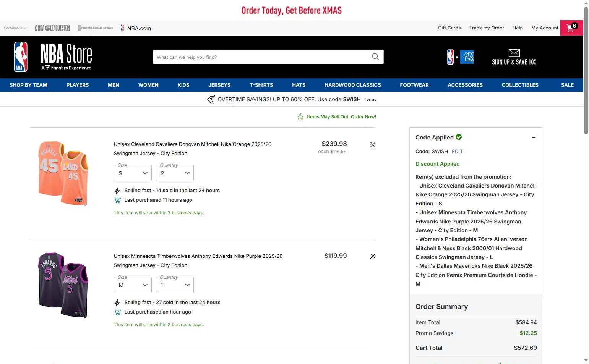Open the Kids menu

pyautogui.click(x=183, y=85)
